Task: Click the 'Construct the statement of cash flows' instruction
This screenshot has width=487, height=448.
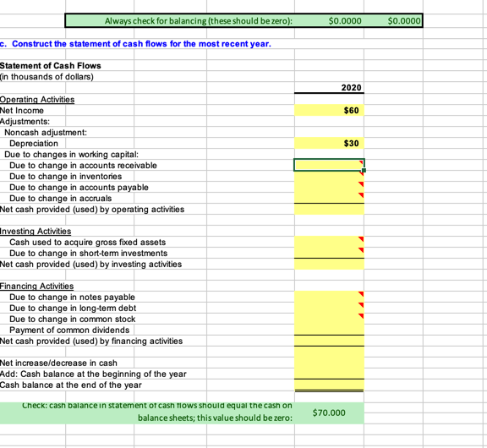Action: coord(135,44)
